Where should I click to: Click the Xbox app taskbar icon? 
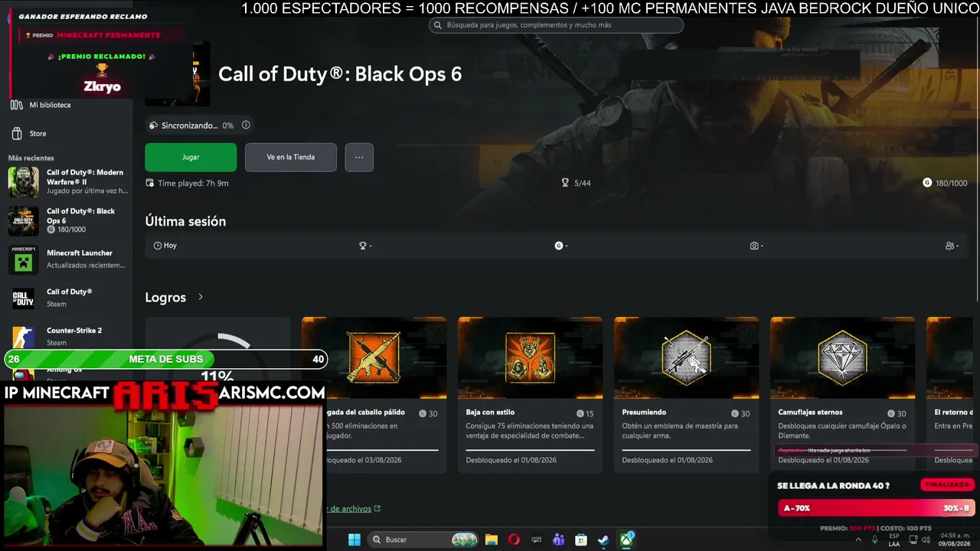point(626,540)
